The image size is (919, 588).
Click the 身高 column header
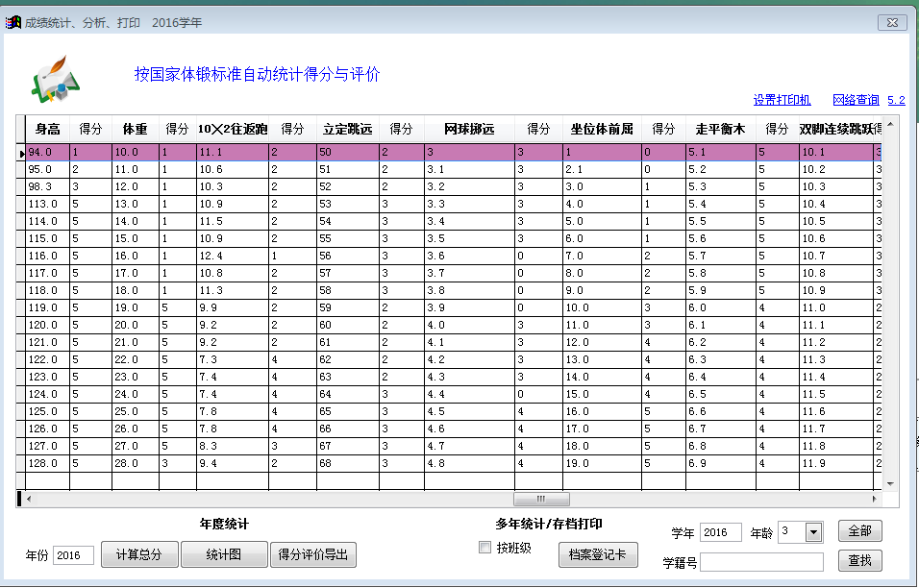click(x=47, y=130)
